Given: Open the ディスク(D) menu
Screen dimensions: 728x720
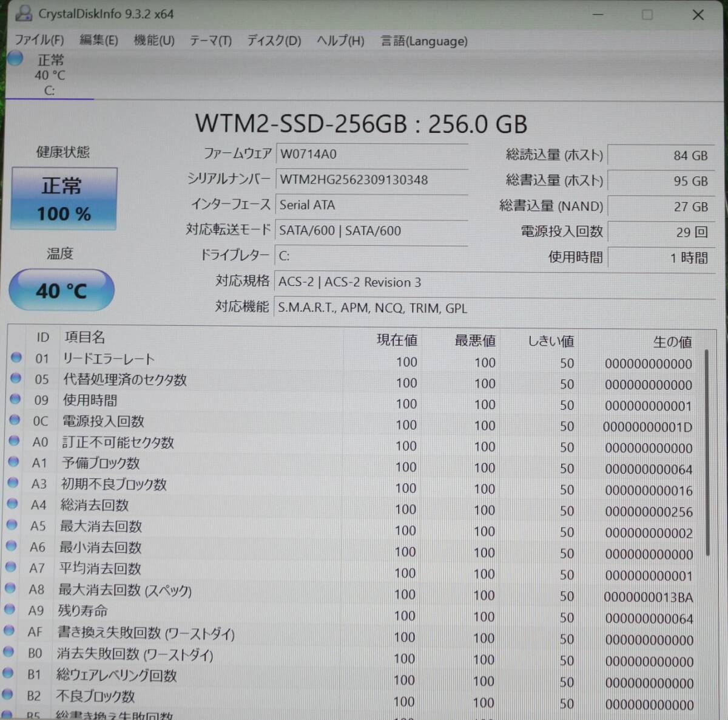Looking at the screenshot, I should click(x=273, y=41).
